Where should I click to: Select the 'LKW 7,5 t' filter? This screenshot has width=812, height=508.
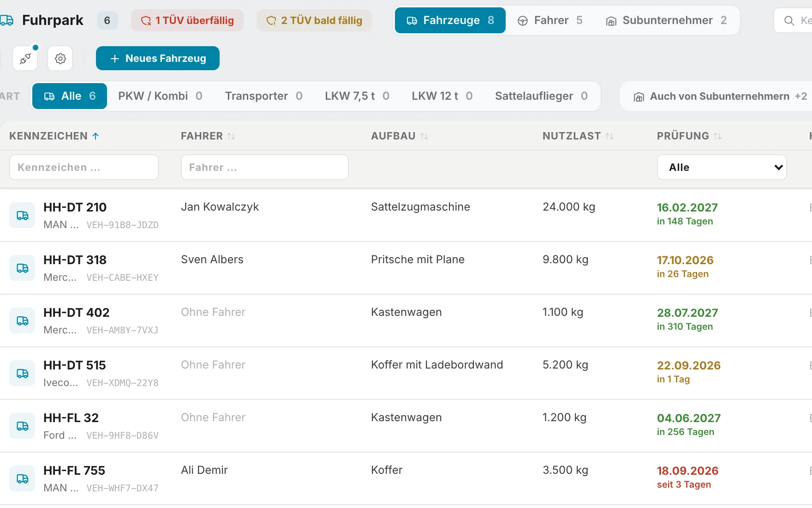click(x=357, y=96)
